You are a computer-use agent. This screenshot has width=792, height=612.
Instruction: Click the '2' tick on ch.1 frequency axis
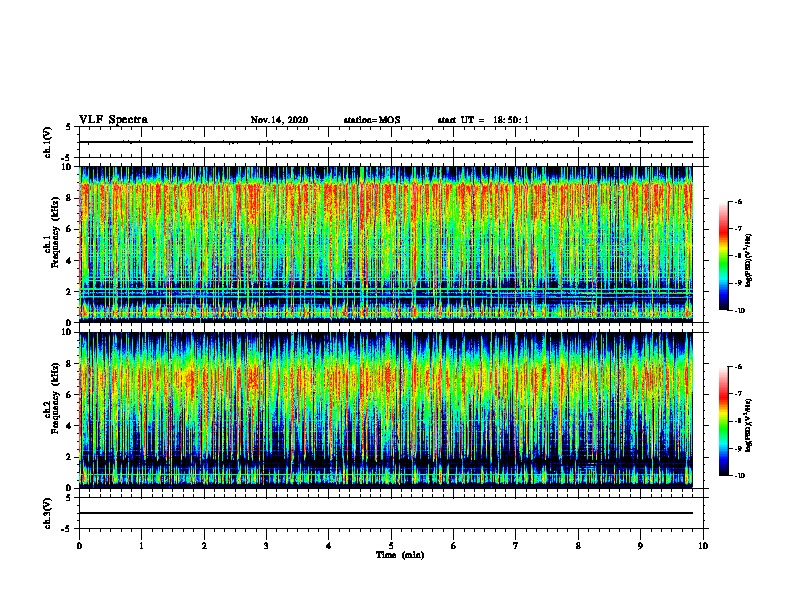coord(69,292)
